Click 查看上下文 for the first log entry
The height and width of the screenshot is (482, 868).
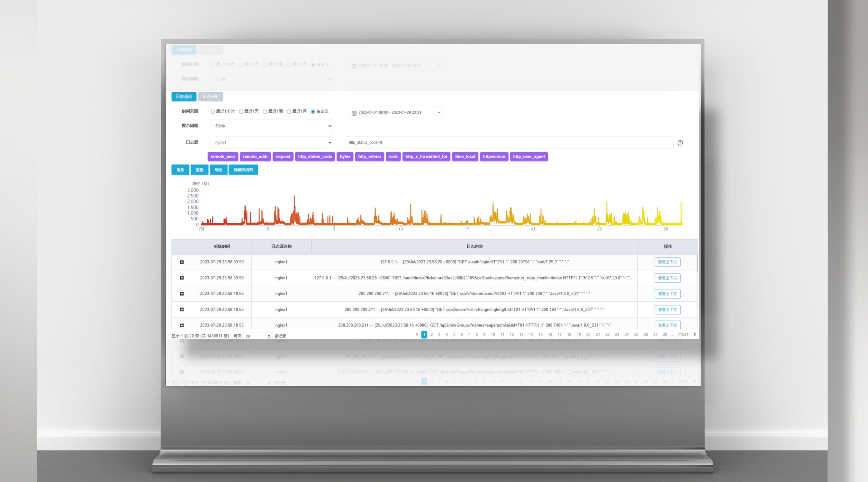[x=667, y=262]
